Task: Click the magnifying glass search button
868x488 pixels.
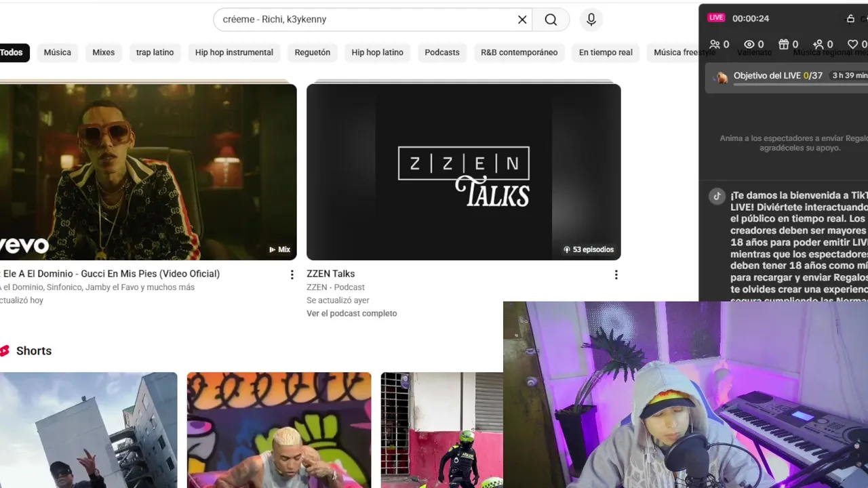Action: click(x=551, y=20)
